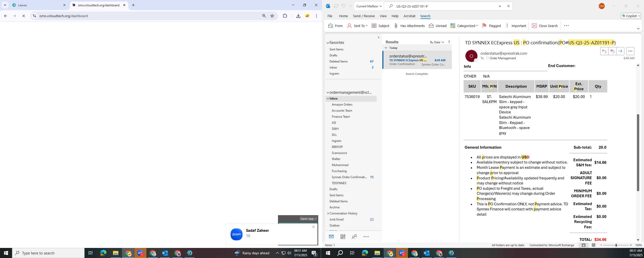Collapse the Today group in Results

(386, 48)
